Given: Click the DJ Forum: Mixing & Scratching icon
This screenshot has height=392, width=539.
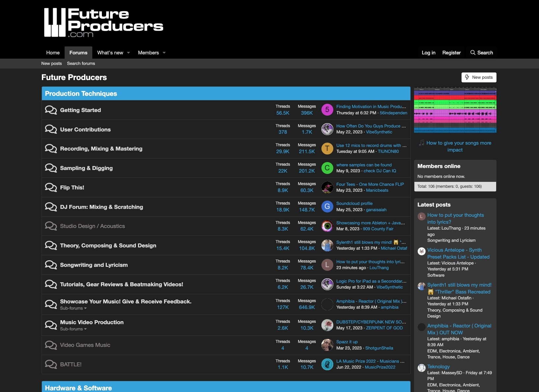Looking at the screenshot, I should (51, 207).
